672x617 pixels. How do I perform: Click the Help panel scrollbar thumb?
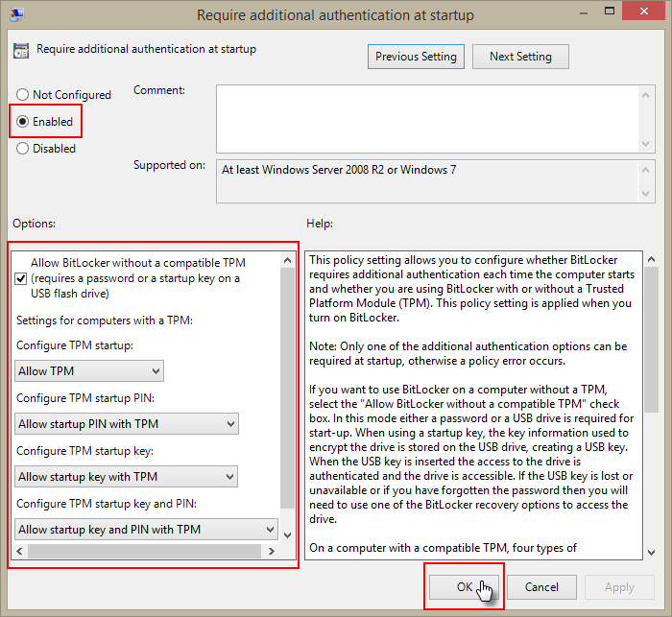tap(652, 340)
